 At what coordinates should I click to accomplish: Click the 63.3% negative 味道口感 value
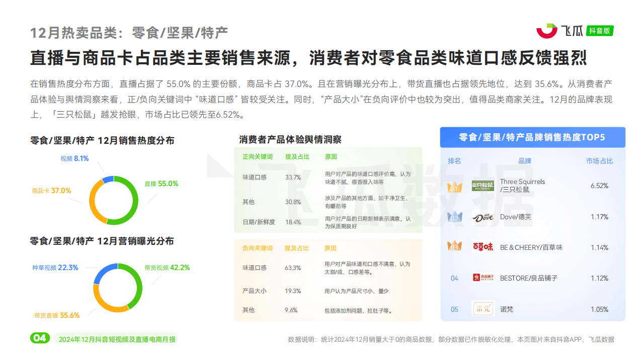point(293,268)
